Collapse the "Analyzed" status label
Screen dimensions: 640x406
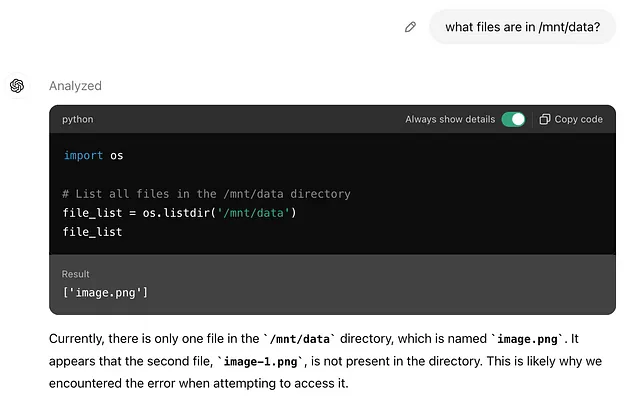[x=76, y=86]
